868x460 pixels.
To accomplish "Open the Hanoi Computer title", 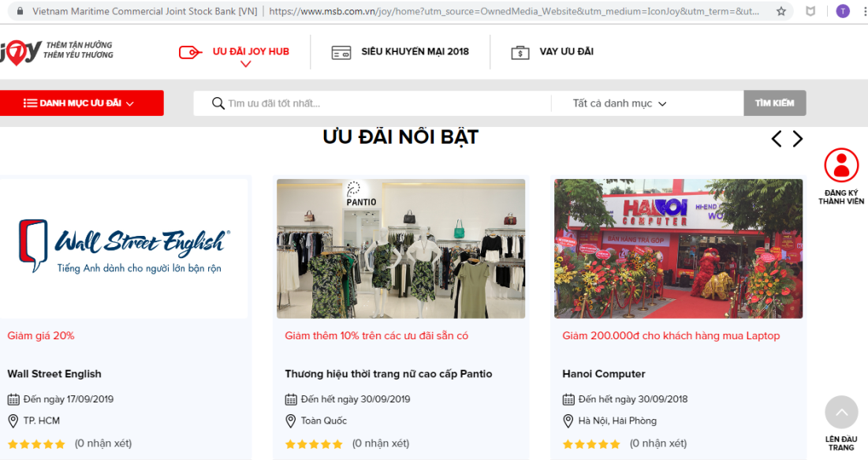I will click(604, 374).
